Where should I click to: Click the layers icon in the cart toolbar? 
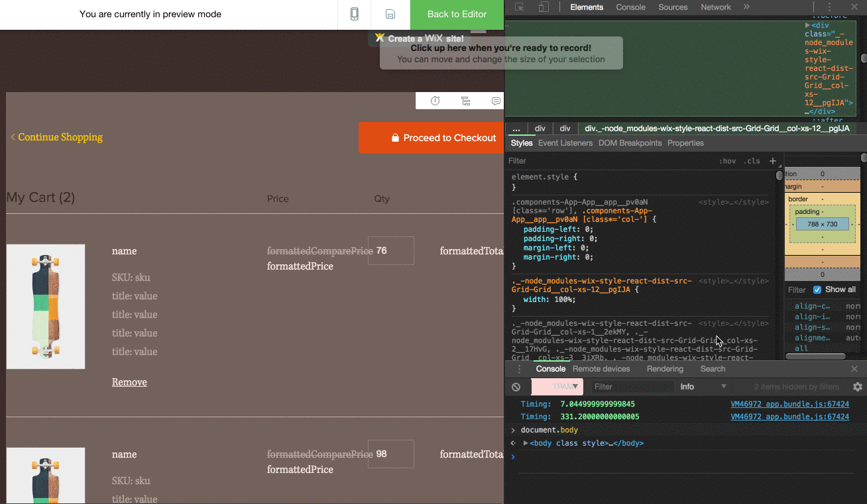465,101
